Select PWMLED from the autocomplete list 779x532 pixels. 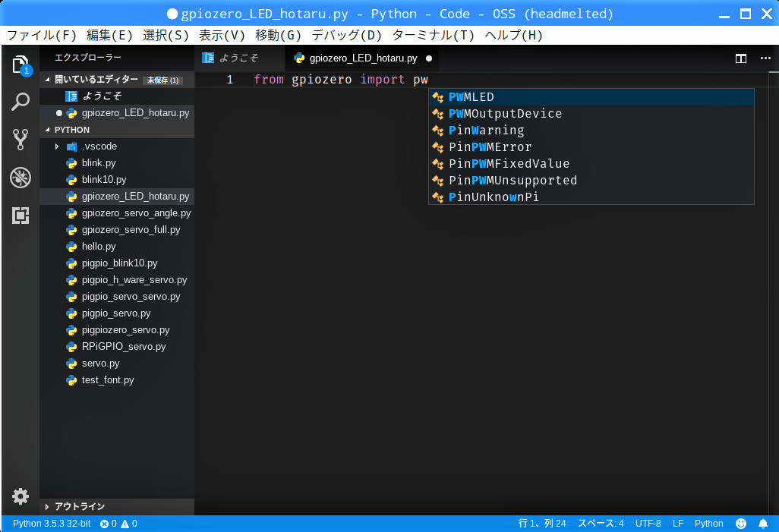(591, 97)
